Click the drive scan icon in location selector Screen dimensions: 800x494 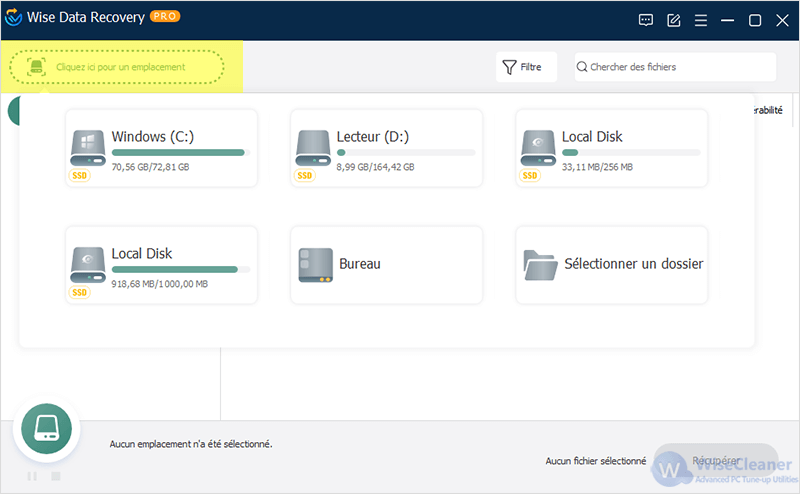click(36, 67)
